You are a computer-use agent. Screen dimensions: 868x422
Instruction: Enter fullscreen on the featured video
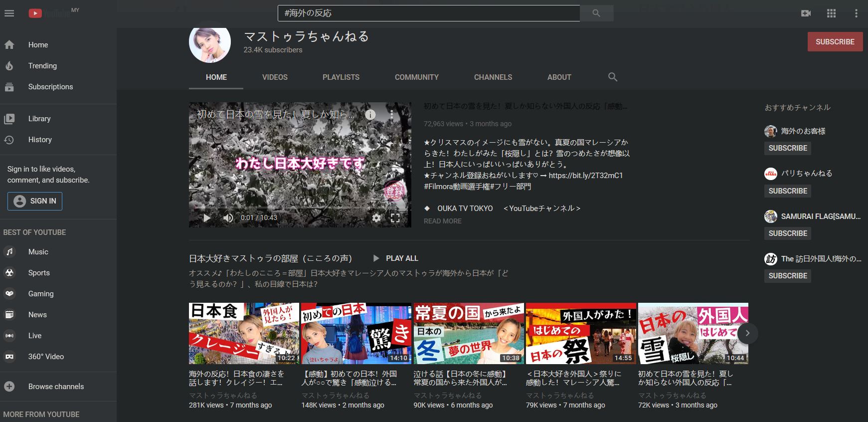(395, 218)
